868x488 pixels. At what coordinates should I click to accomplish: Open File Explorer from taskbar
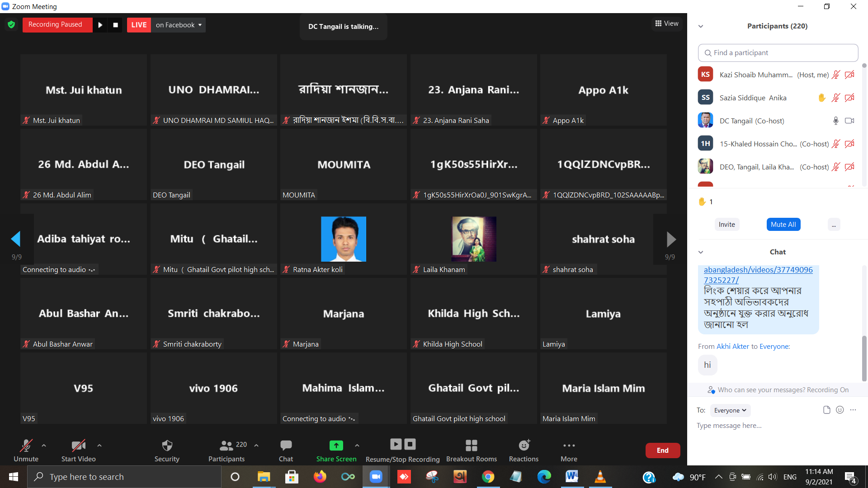click(264, 477)
